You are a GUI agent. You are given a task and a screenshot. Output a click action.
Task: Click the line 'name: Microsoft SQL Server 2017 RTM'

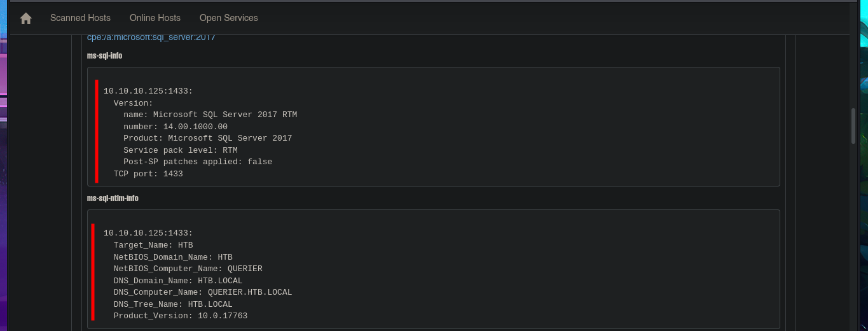pyautogui.click(x=210, y=115)
